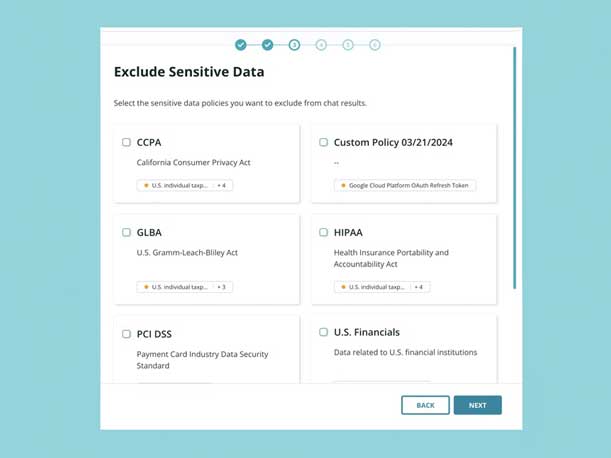Show the +4 more tags under HIPAA
Screen dimensions: 611x458
pos(420,287)
